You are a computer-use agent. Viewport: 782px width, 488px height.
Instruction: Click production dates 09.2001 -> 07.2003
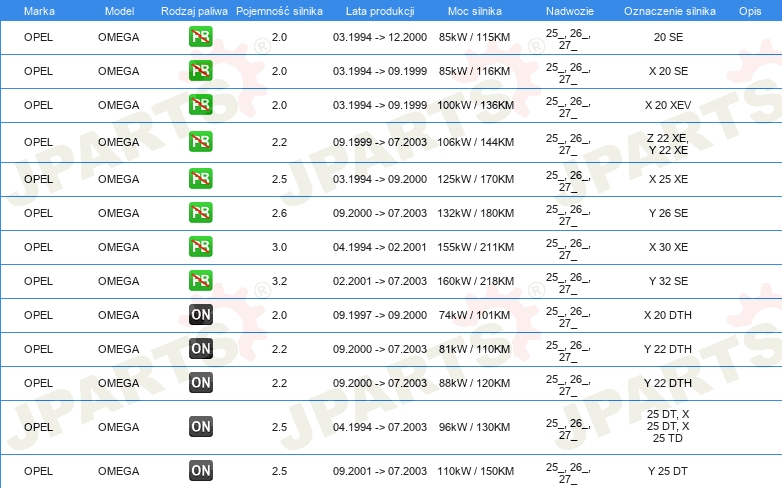(380, 471)
